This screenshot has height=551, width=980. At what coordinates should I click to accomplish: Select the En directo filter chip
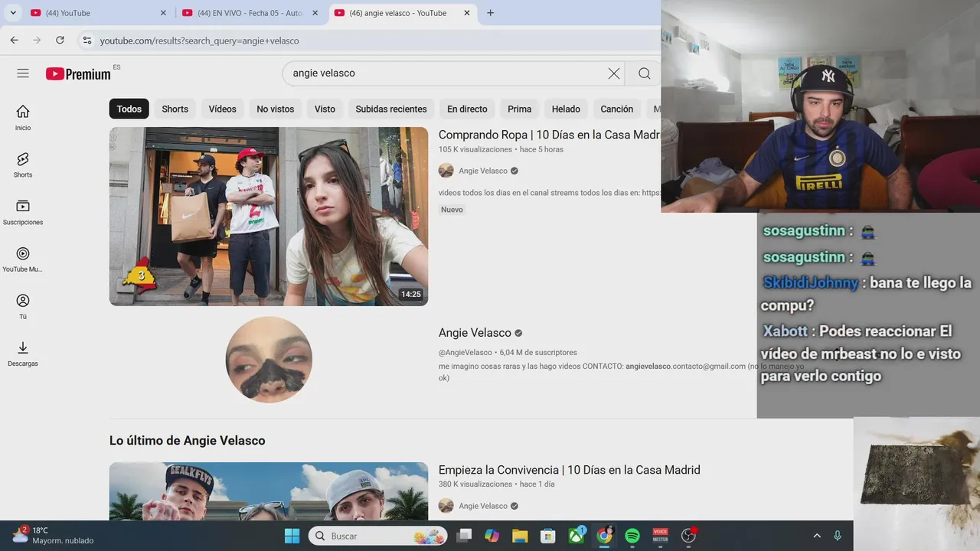coord(467,109)
